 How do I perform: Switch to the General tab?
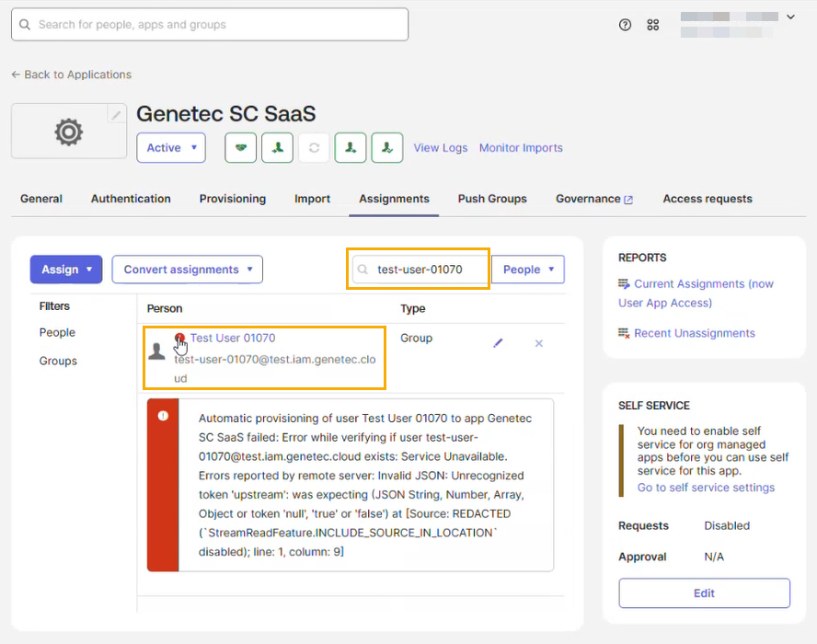tap(41, 199)
